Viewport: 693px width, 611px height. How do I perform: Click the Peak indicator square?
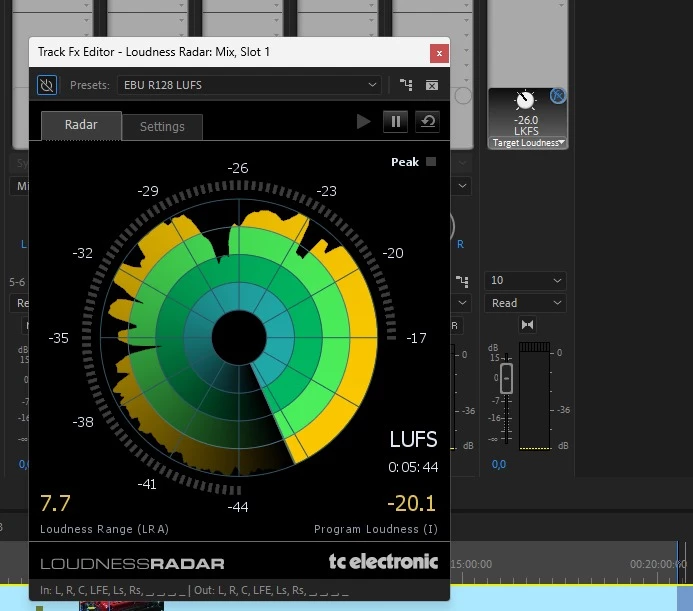(431, 162)
